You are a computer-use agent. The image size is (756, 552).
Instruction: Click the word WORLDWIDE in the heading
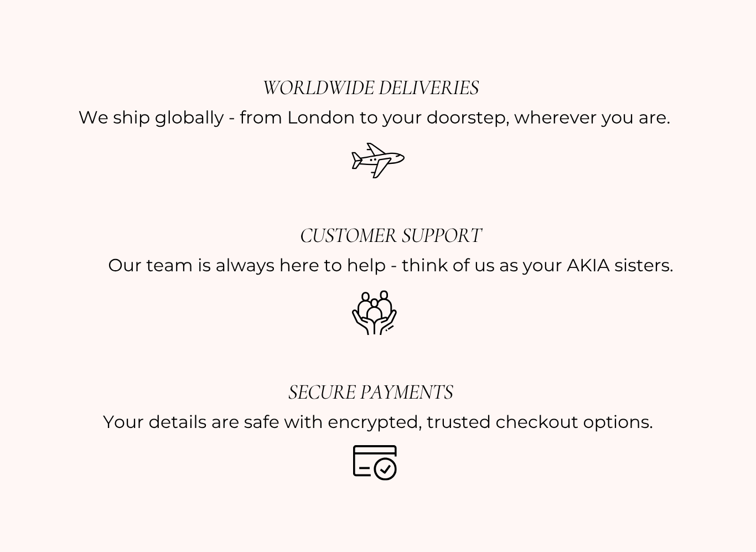point(318,88)
